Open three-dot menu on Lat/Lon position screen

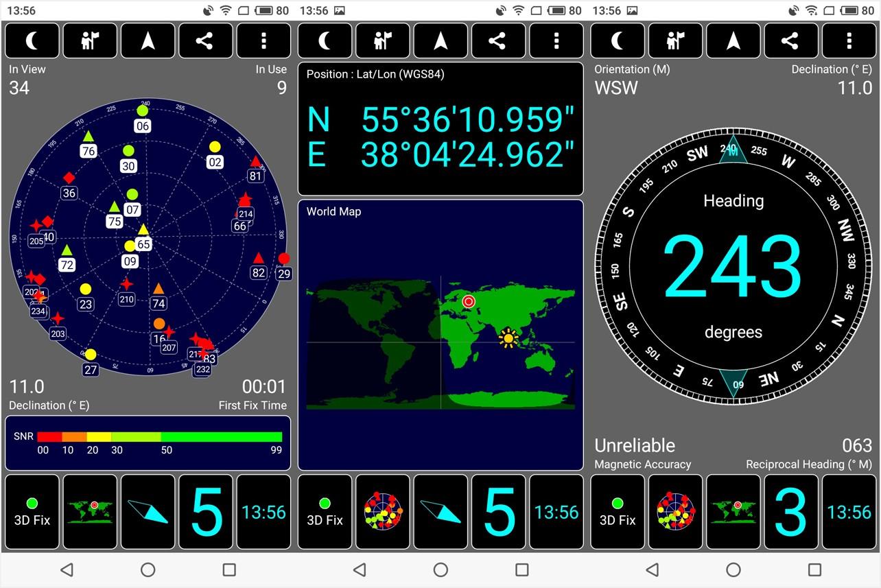click(556, 40)
